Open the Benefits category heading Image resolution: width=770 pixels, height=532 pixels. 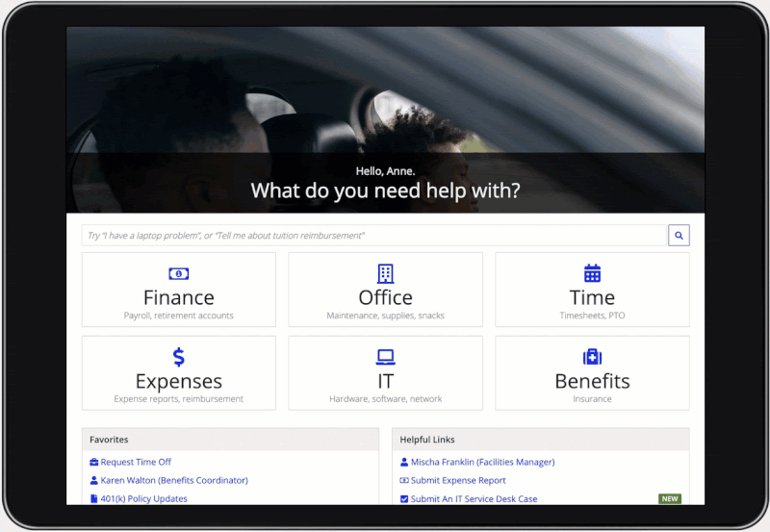coord(592,381)
